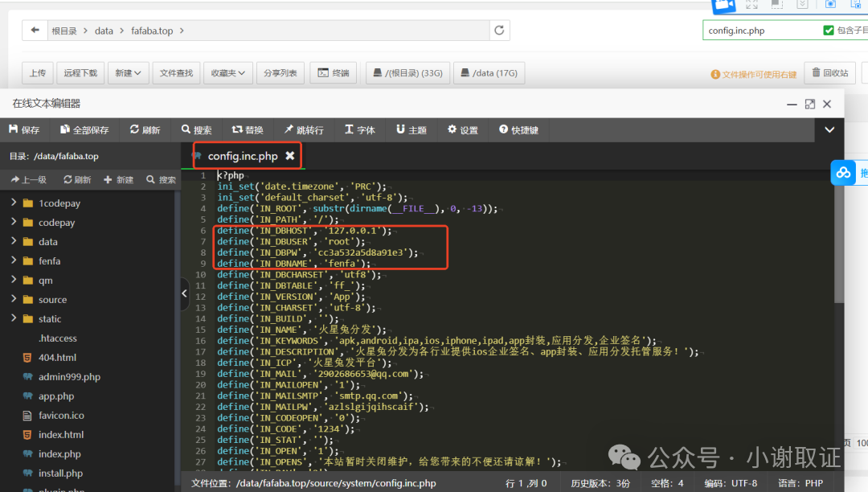Image resolution: width=868 pixels, height=492 pixels.
Task: Open the editor 设置 settings
Action: [463, 130]
